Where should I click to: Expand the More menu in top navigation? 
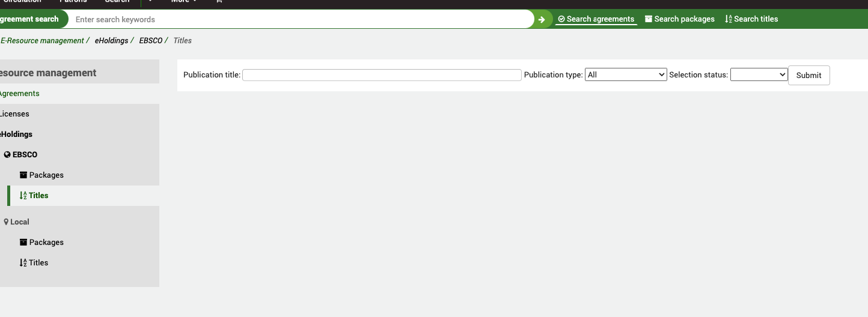point(183,2)
